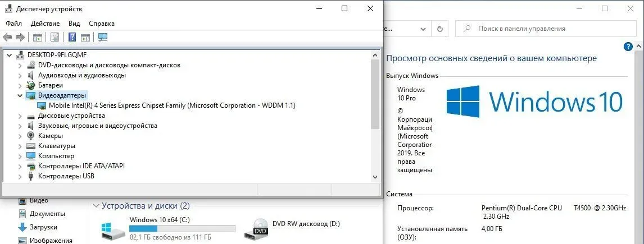Click the refresh button in Control Panel address bar

pyautogui.click(x=441, y=29)
